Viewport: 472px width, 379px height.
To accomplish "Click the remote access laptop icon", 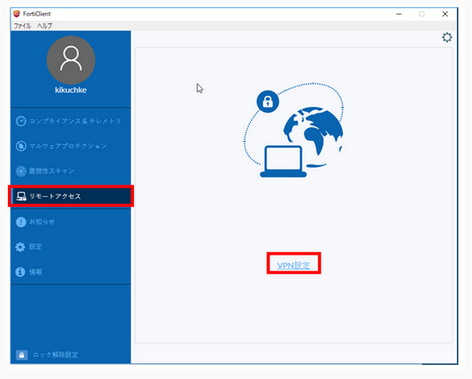I will tap(21, 196).
